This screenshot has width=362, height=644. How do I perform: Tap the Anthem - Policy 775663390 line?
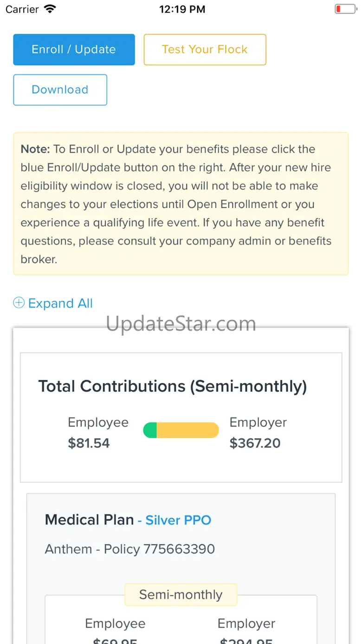pyautogui.click(x=129, y=549)
